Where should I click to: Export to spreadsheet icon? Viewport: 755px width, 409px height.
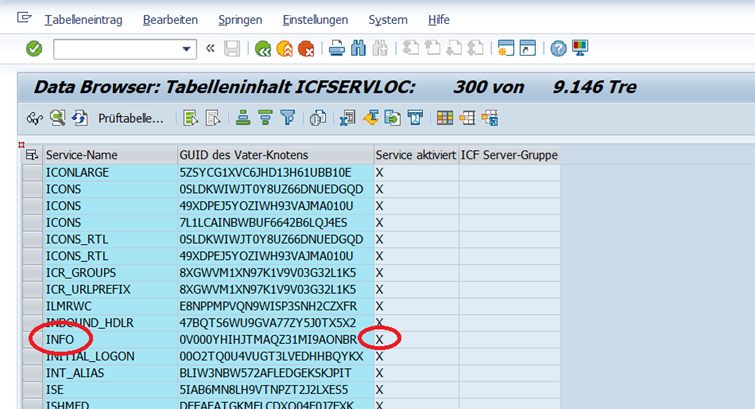(347, 118)
